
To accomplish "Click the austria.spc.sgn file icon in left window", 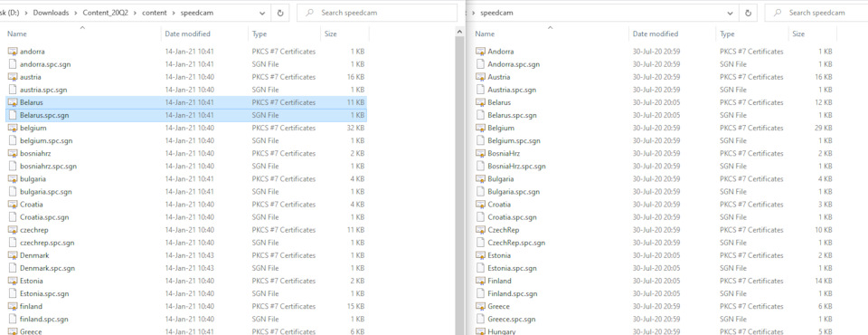I will coord(13,90).
